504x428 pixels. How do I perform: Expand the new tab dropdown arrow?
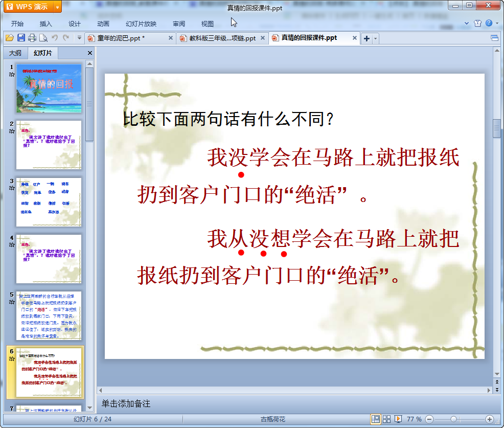[375, 38]
